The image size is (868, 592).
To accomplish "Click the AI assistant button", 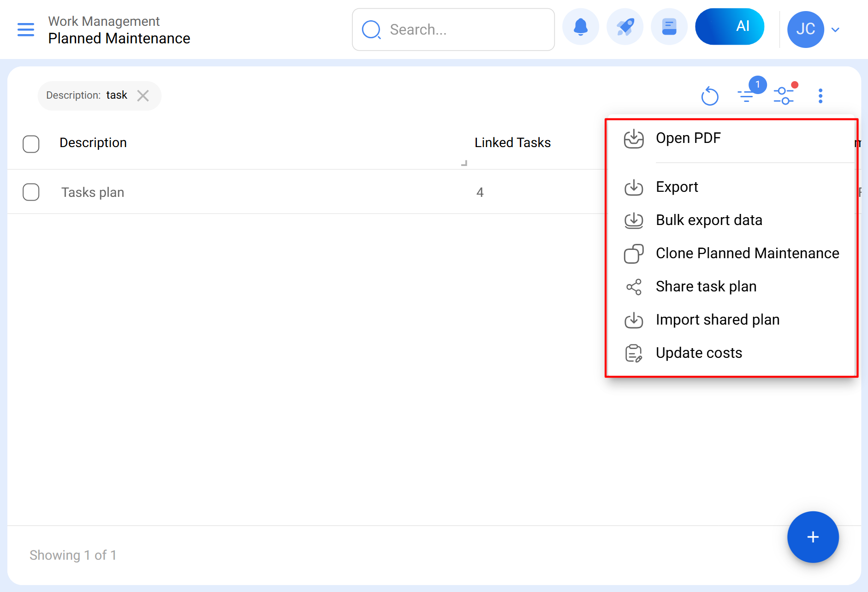I will tap(729, 27).
